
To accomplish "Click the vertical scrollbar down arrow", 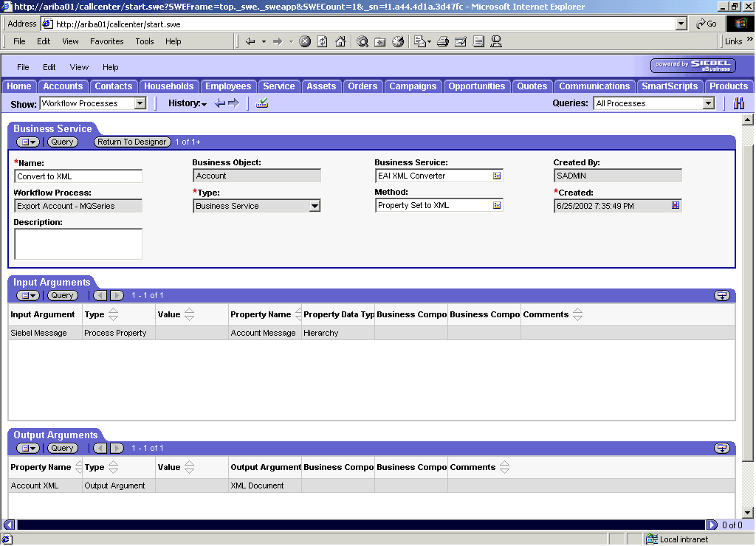I will (747, 513).
